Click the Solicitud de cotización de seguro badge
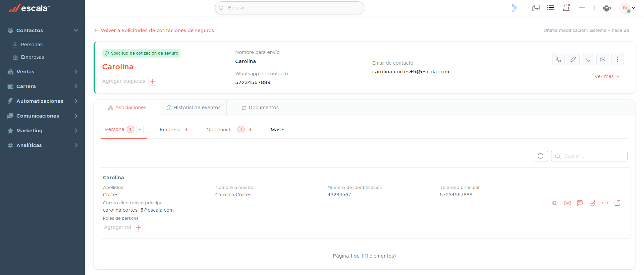Viewport: 644px width, 275px height. click(141, 53)
